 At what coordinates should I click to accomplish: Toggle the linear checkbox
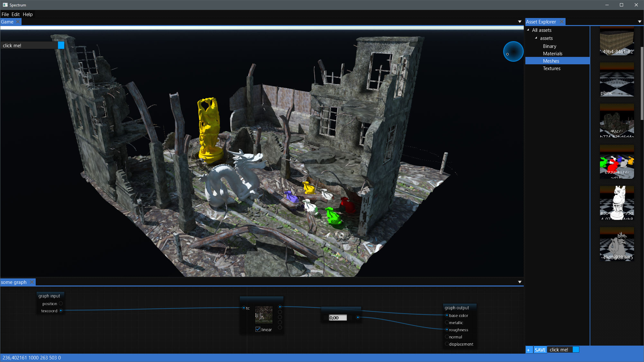[258, 329]
